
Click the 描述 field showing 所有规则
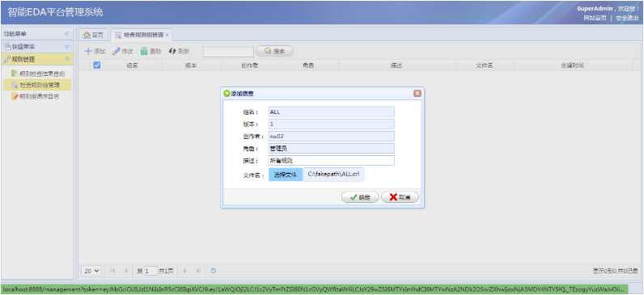click(x=332, y=160)
